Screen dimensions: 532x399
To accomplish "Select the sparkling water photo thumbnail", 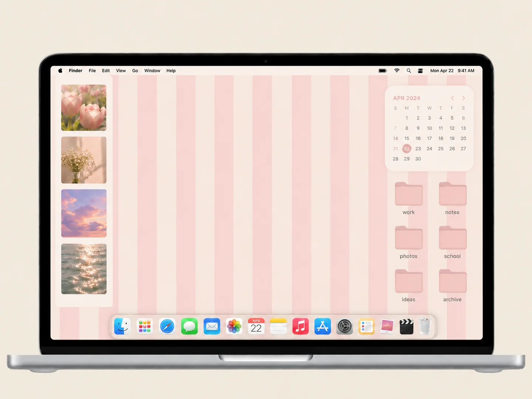I will tap(84, 269).
